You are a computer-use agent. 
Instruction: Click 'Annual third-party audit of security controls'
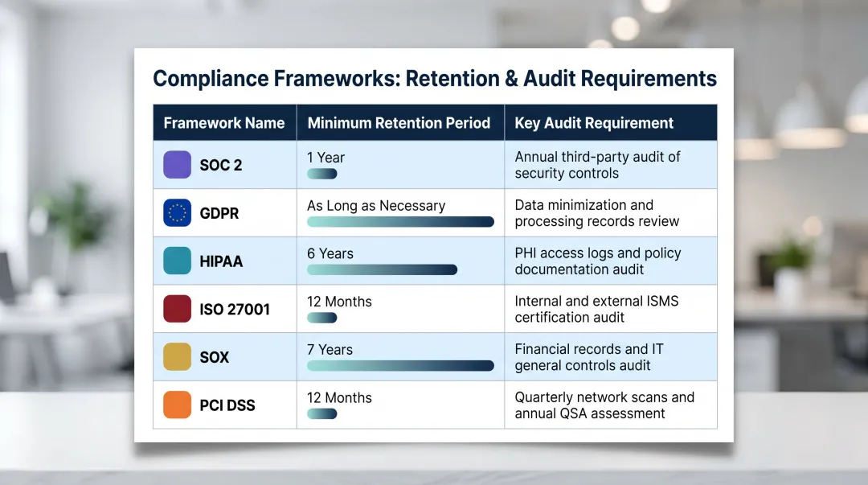point(597,165)
